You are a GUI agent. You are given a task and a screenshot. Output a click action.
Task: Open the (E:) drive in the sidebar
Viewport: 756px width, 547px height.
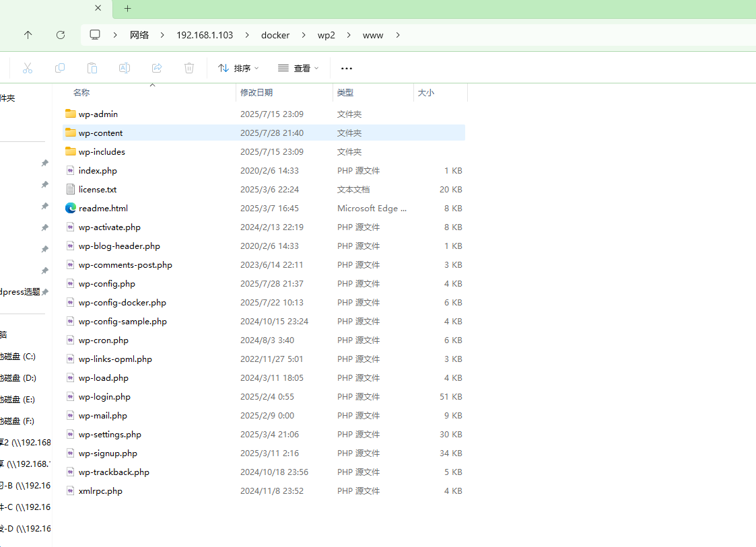click(x=18, y=400)
